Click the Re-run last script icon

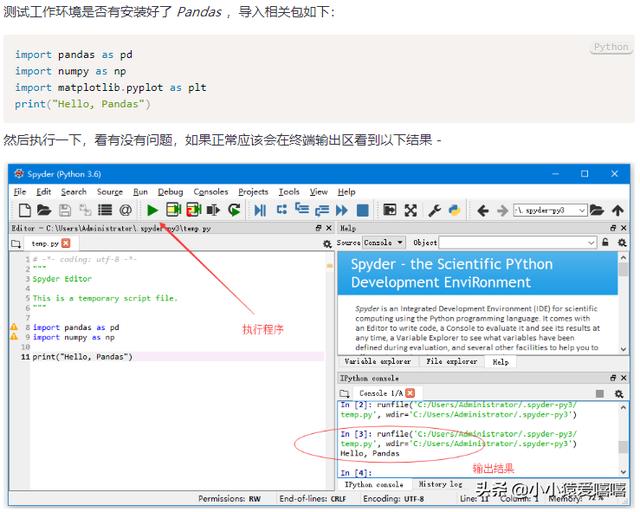click(234, 210)
